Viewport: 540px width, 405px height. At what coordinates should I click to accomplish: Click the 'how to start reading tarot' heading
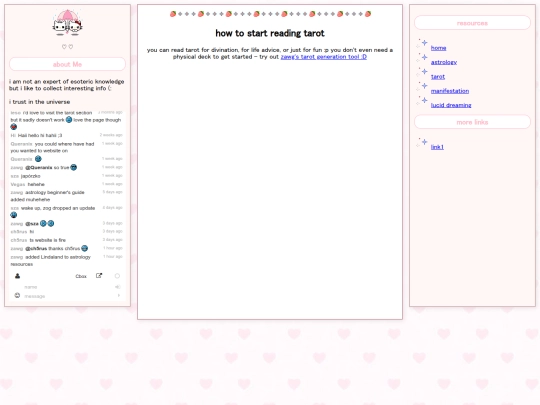pyautogui.click(x=270, y=33)
